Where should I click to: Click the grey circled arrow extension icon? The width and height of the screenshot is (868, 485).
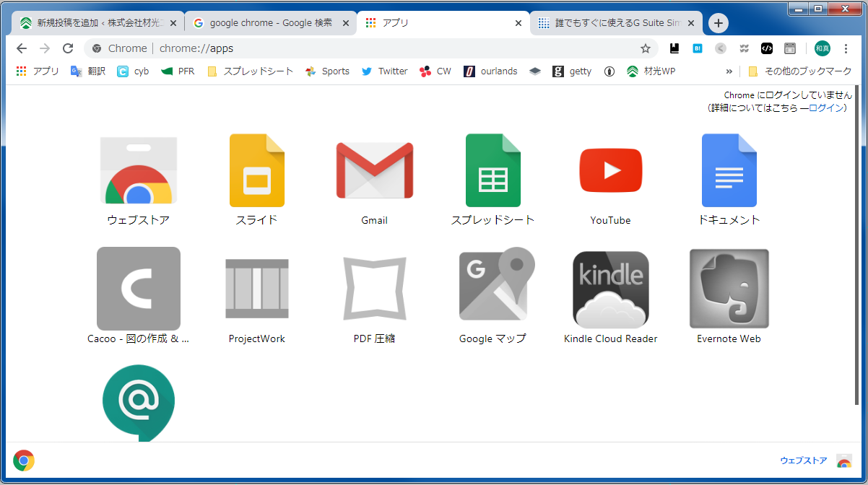click(721, 48)
